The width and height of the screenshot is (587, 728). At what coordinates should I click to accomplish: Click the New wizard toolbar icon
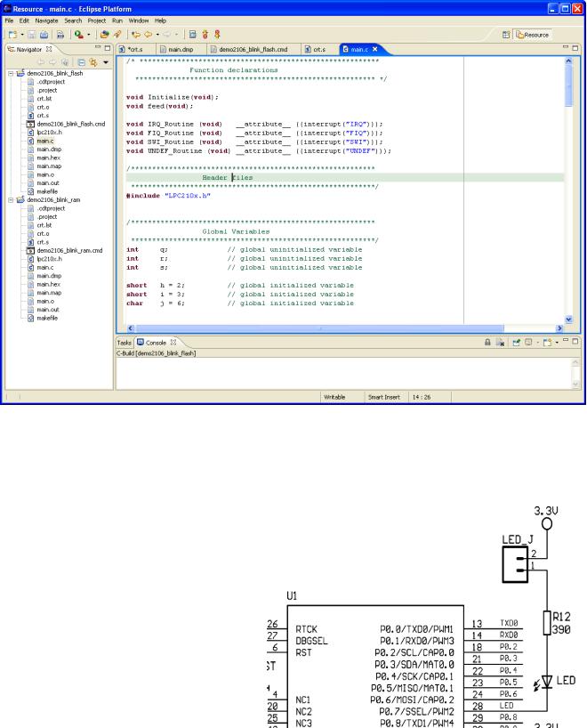point(13,35)
